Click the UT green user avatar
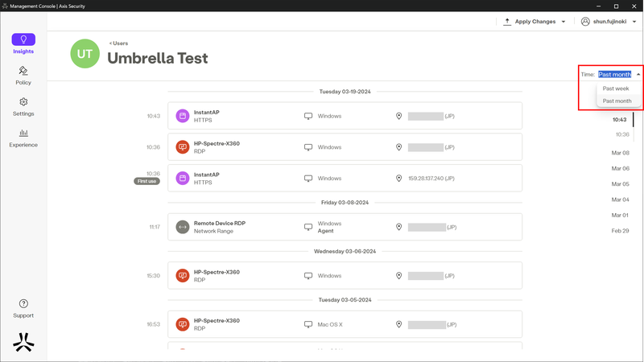Viewport: 644px width, 362px height. coord(85,54)
